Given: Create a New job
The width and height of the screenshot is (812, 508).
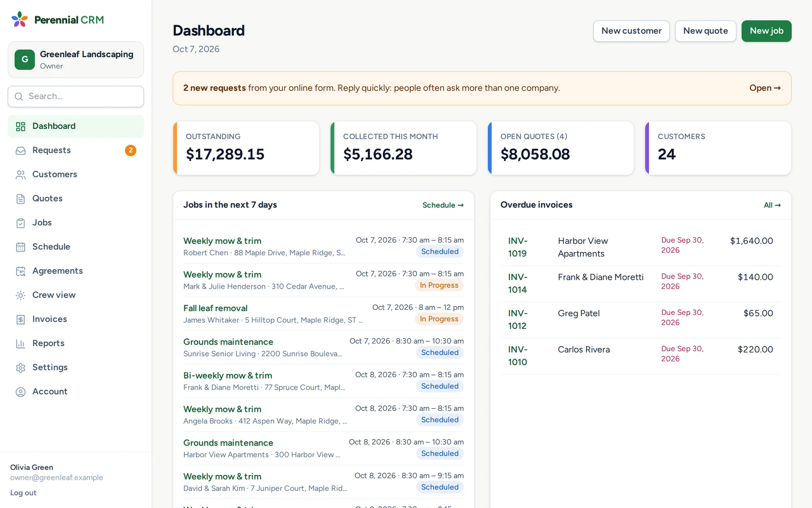Looking at the screenshot, I should (x=766, y=31).
